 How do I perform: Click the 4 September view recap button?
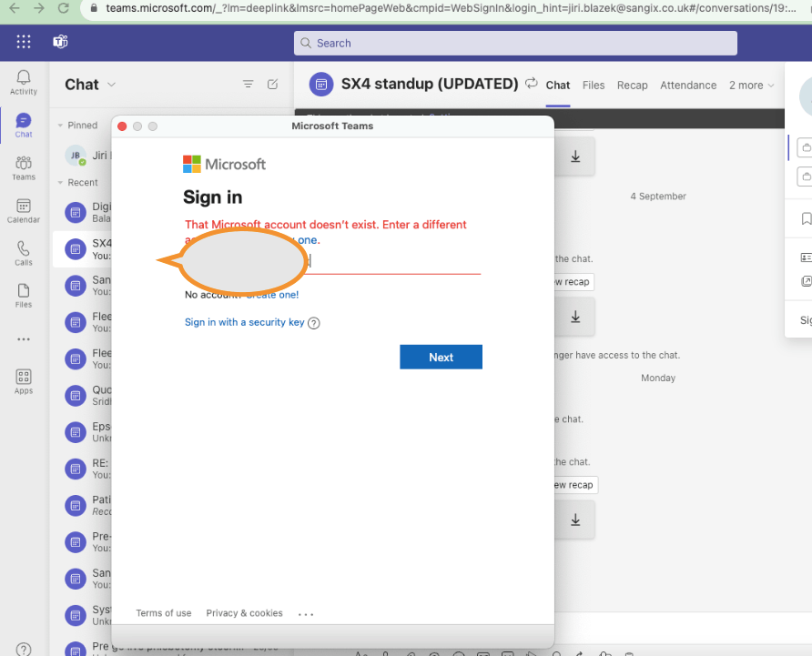click(x=573, y=282)
